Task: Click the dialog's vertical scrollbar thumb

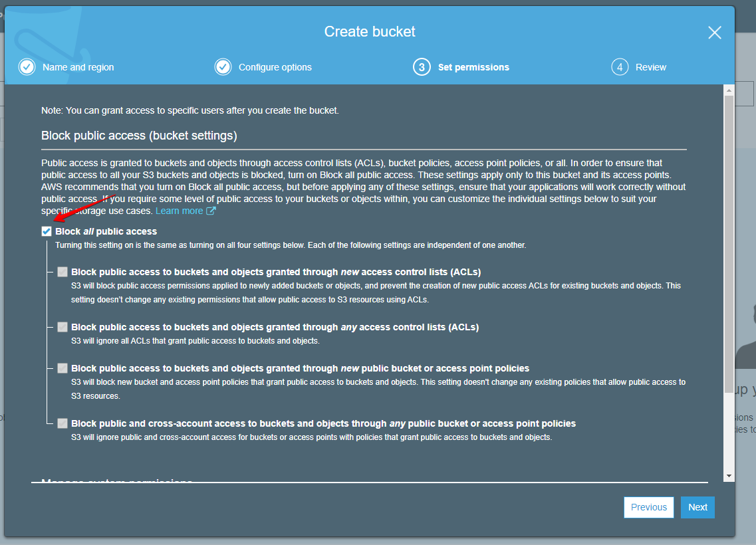Action: 729,243
